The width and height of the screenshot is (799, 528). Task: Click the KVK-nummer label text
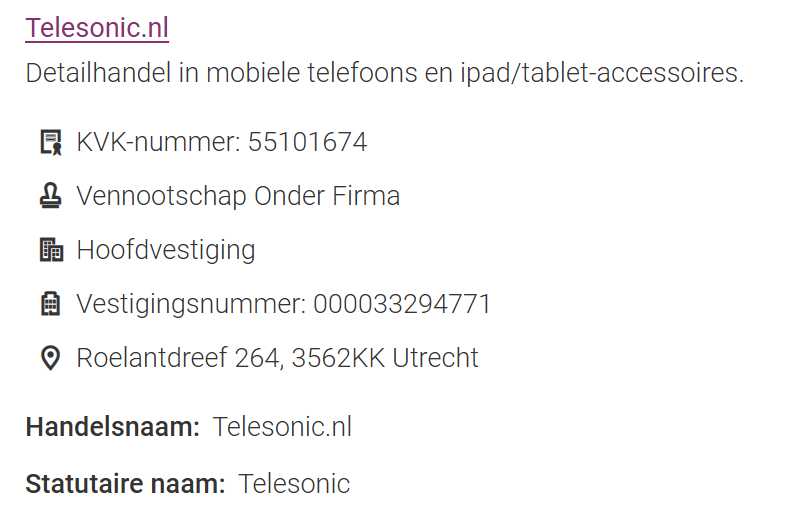click(x=158, y=143)
